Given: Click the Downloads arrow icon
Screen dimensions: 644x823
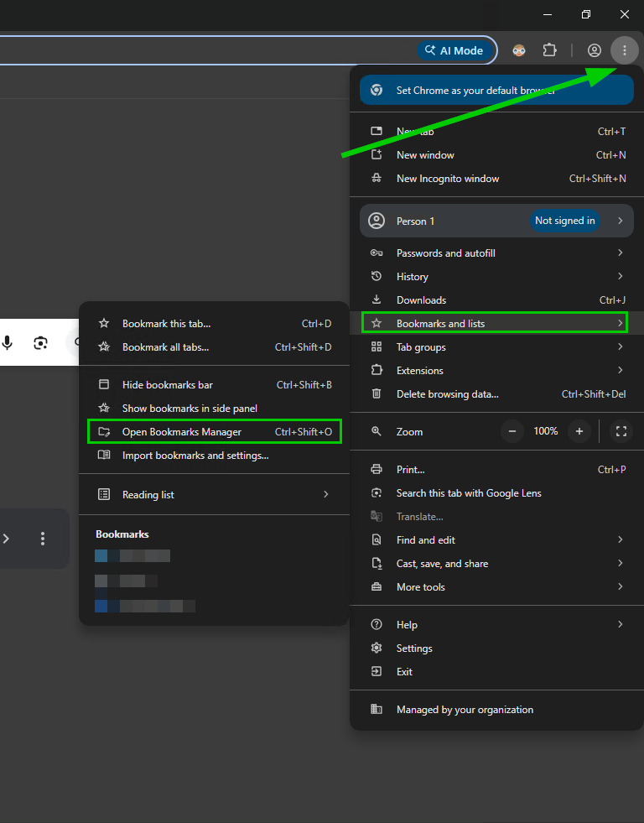Looking at the screenshot, I should (x=377, y=300).
